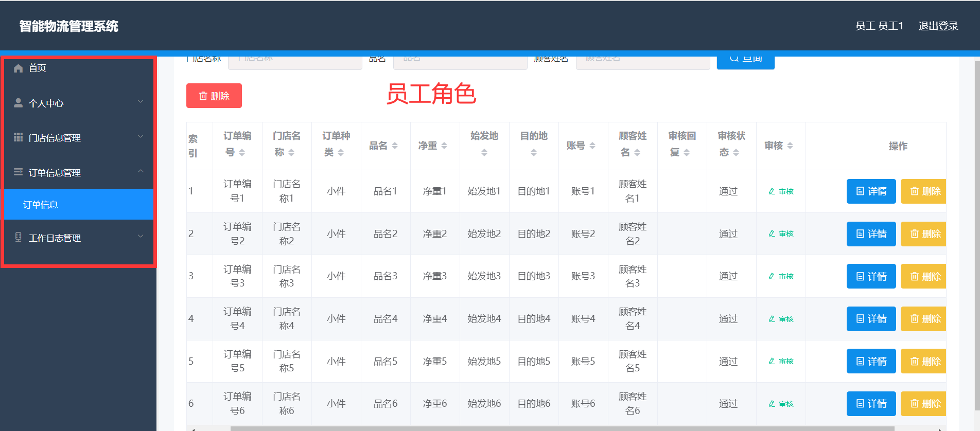Click the log icon beside 工作日志管理
Image resolution: width=980 pixels, height=431 pixels.
18,237
